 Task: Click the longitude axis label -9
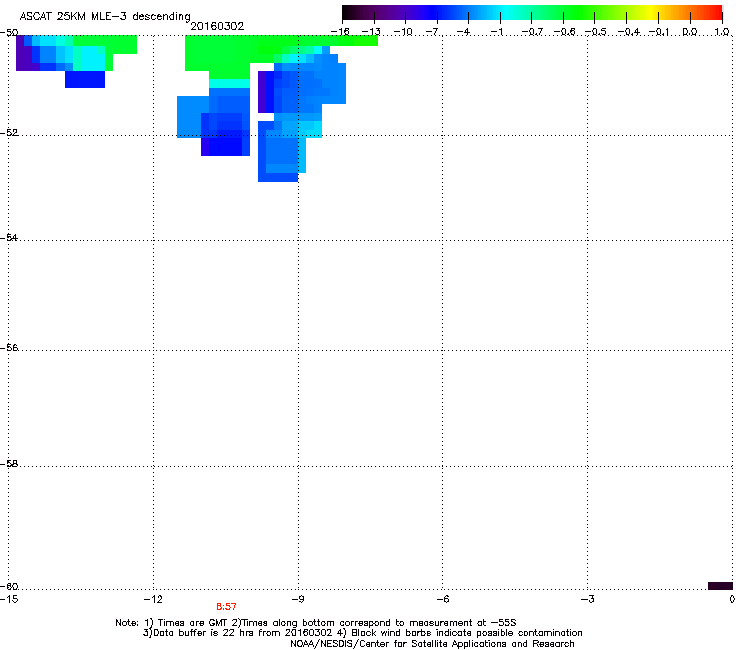[x=298, y=599]
